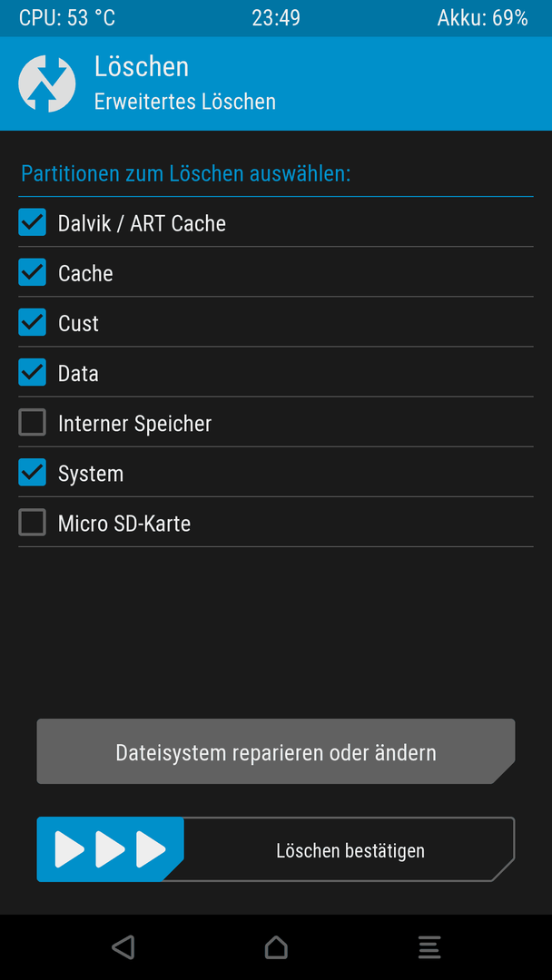Image resolution: width=552 pixels, height=980 pixels.
Task: Tap the clock in status bar
Action: (276, 18)
